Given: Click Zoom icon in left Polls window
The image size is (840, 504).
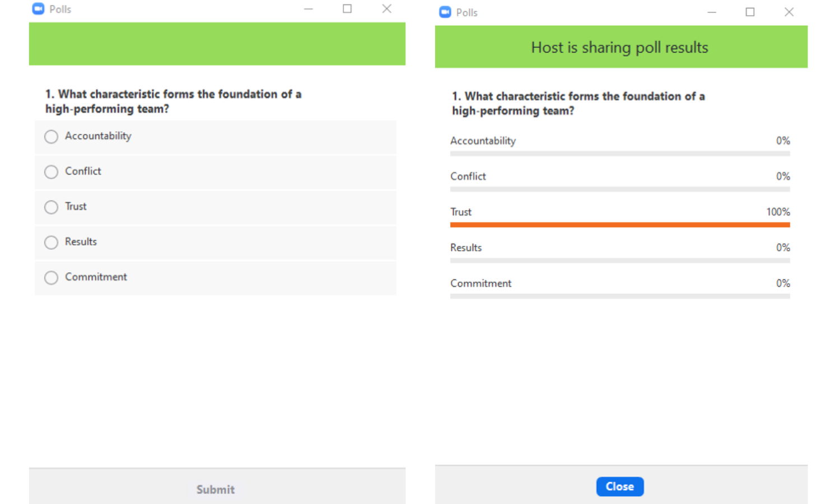Looking at the screenshot, I should (x=38, y=9).
